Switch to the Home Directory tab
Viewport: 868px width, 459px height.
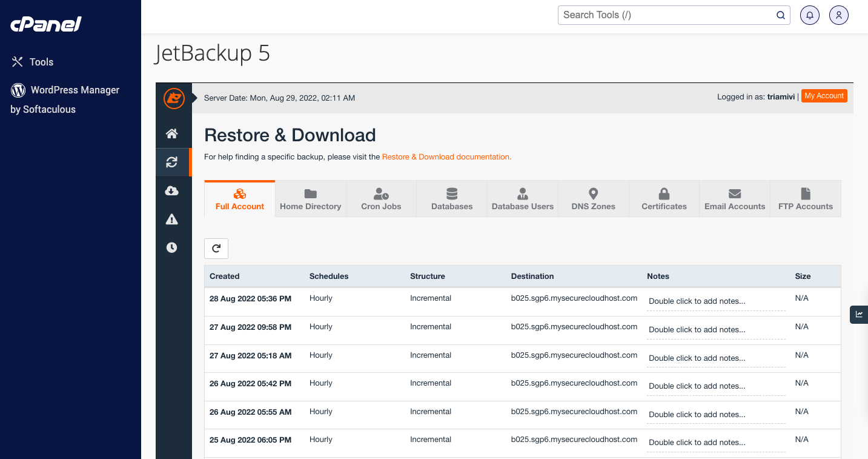311,199
